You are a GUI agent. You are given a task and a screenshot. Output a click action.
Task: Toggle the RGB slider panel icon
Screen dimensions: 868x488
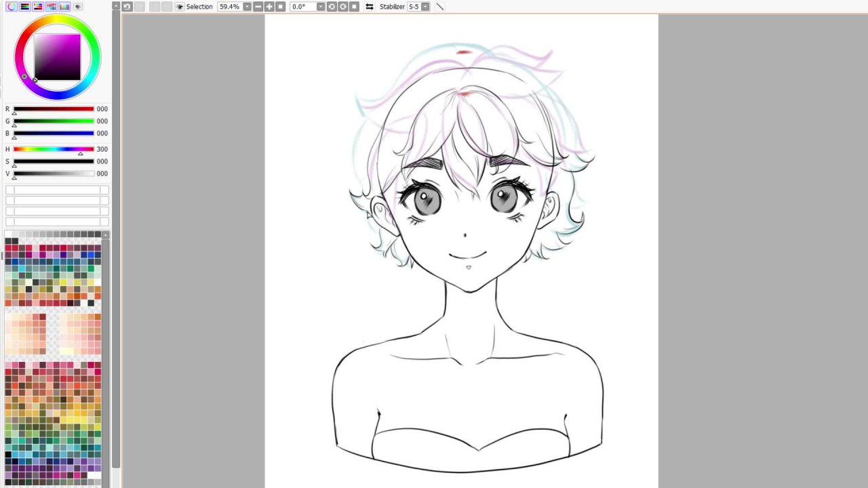click(24, 7)
